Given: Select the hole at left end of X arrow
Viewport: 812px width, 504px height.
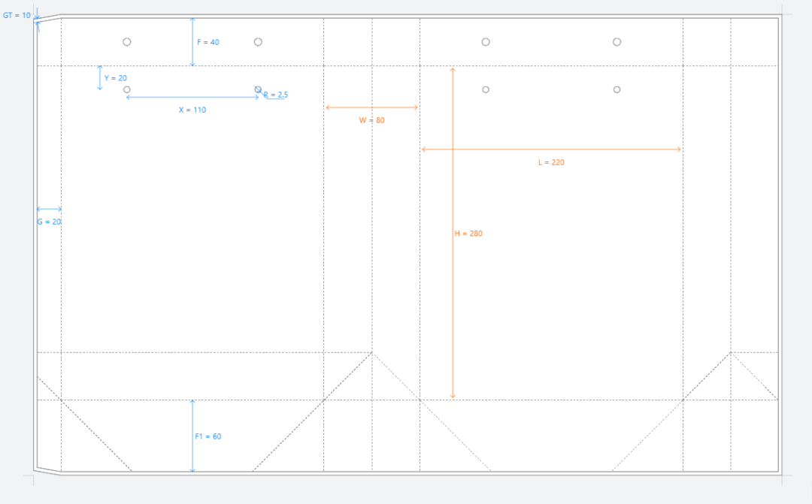Looking at the screenshot, I should (126, 89).
